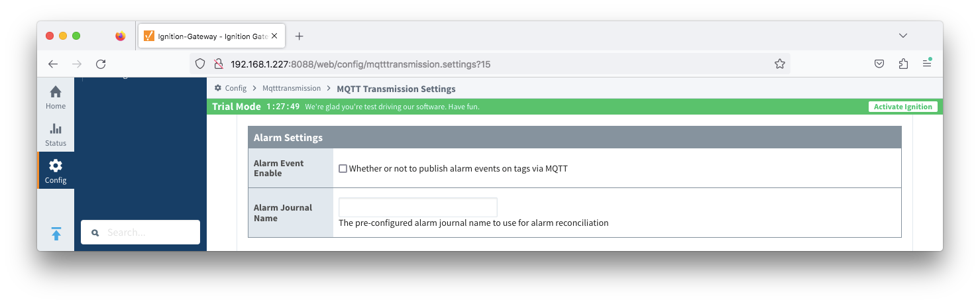Expand the list all tabs chevron
980x304 pixels.
click(902, 36)
